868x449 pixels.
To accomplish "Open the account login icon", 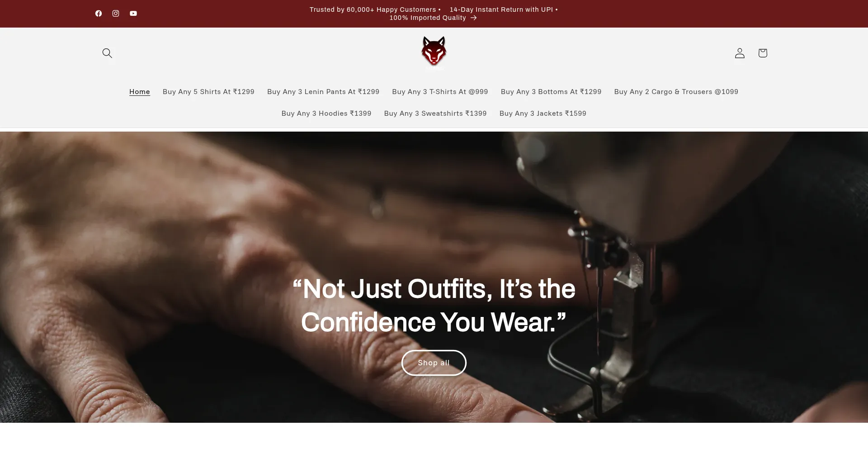I will [740, 53].
